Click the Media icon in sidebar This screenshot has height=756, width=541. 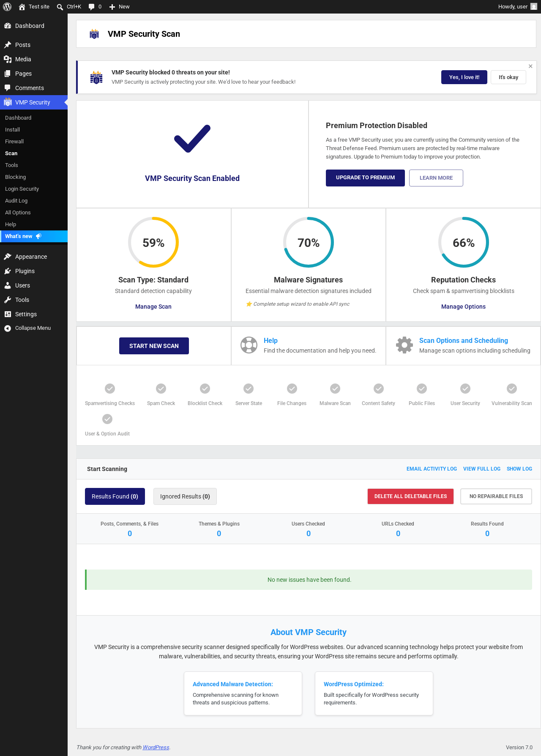(8, 59)
